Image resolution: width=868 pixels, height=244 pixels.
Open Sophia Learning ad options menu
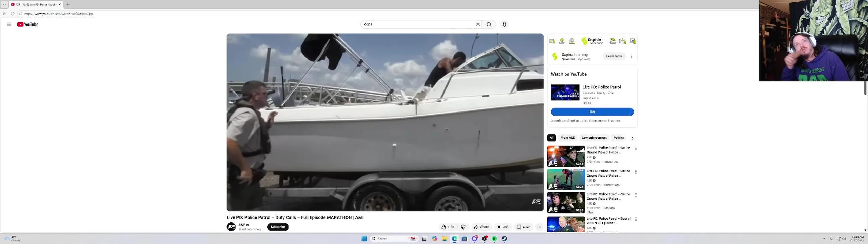(x=632, y=56)
